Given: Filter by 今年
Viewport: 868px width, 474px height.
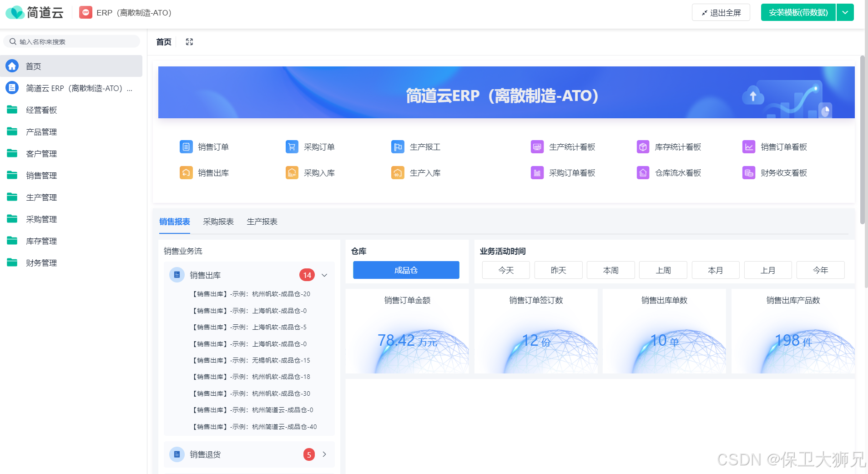Looking at the screenshot, I should [821, 270].
